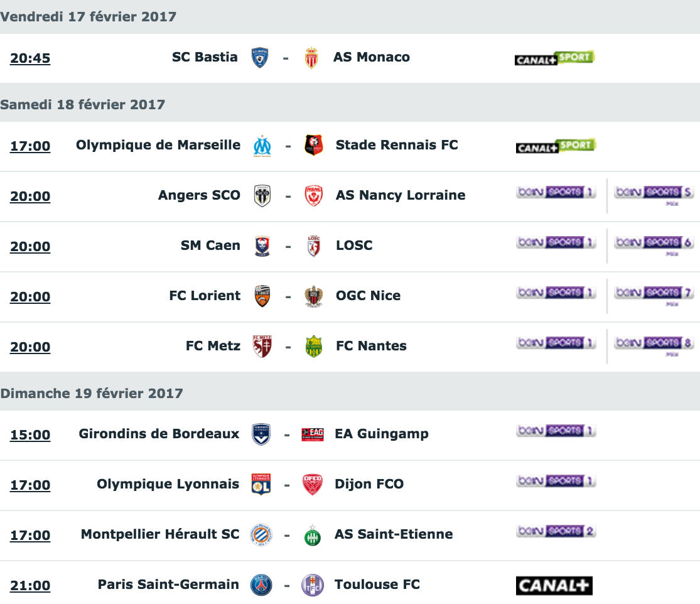The width and height of the screenshot is (700, 604).
Task: Select the Olympique Lyonnais OL logo
Action: (x=261, y=484)
